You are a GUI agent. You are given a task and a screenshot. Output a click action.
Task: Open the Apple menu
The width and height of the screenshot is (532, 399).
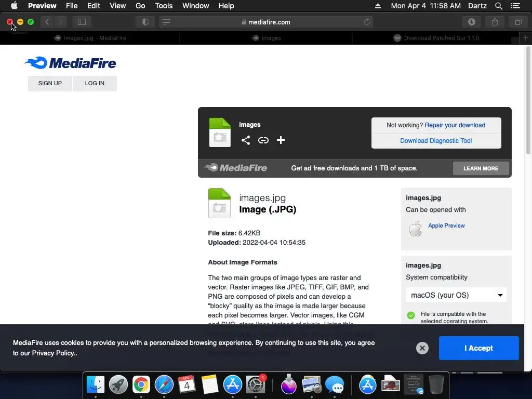tap(14, 6)
